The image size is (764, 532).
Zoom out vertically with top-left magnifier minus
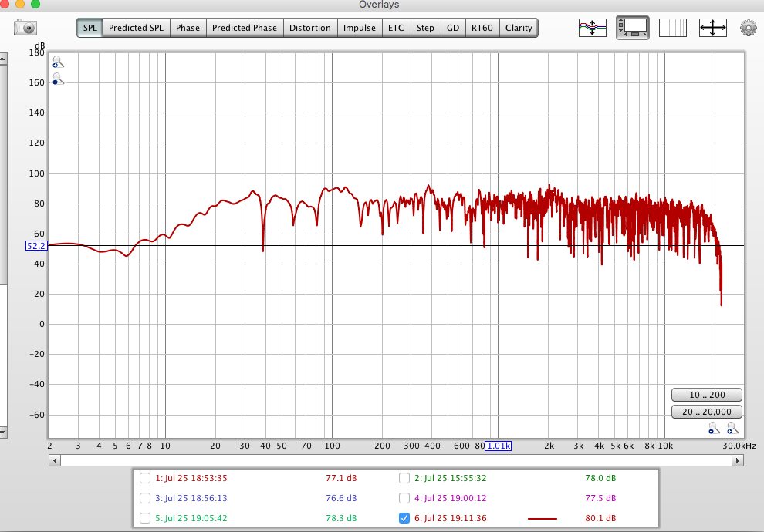coord(58,79)
